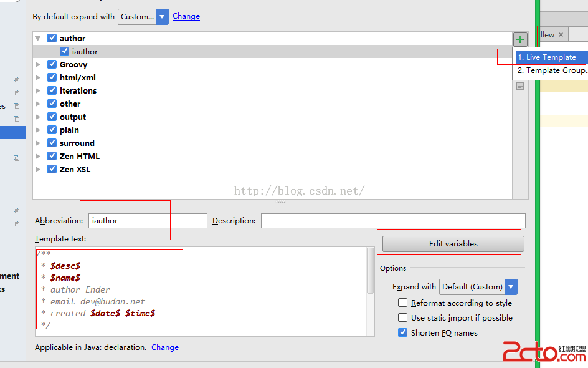Expand the output group arrow
This screenshot has width=588, height=368.
tap(38, 117)
